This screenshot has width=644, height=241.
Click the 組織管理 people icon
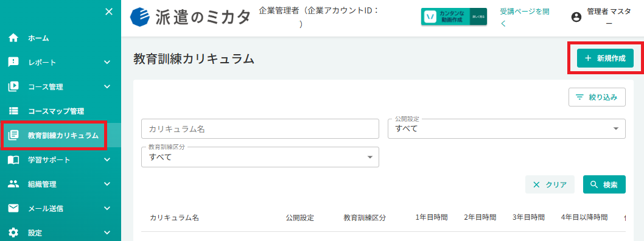coord(13,184)
